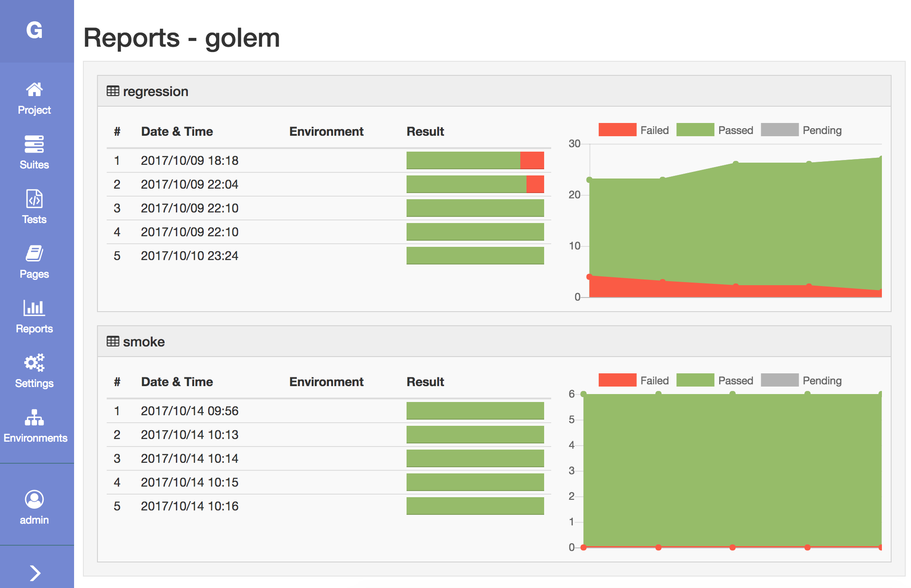911x588 pixels.
Task: Open smoke run dated 2017/10/14 10:16
Action: pos(190,506)
